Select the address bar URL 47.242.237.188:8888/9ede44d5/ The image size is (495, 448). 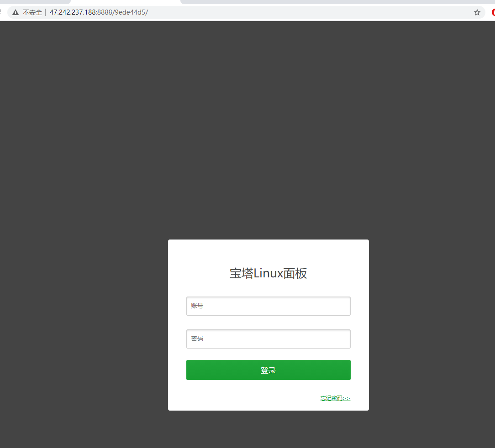point(99,12)
